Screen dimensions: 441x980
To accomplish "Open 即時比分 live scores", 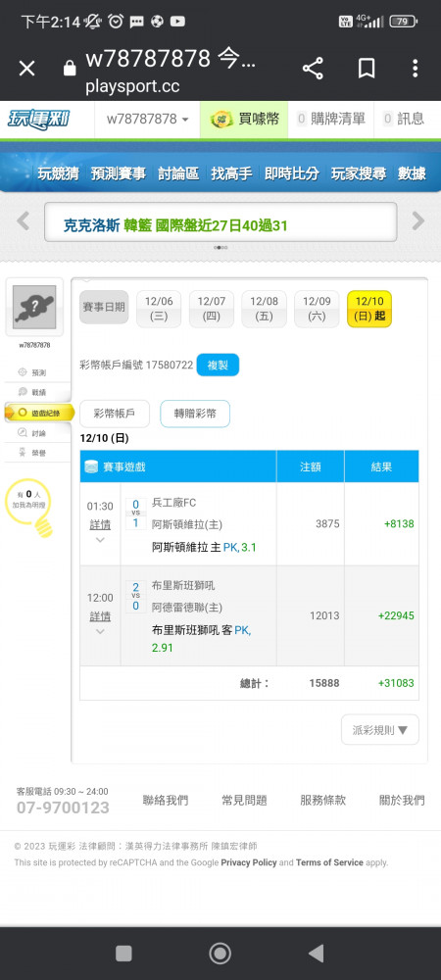I will [292, 173].
